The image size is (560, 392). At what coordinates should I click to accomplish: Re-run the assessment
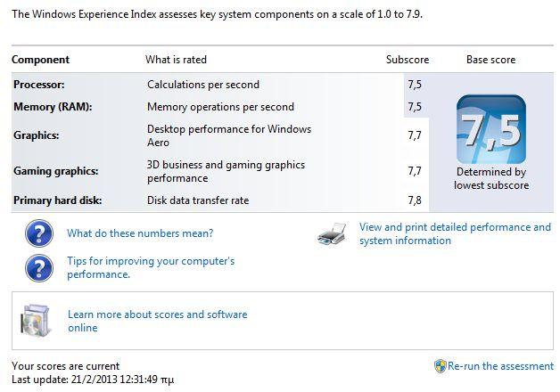pos(500,366)
